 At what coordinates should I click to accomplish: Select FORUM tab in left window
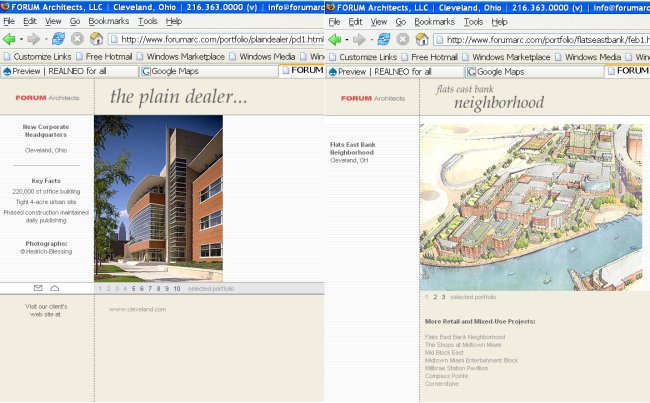coord(302,70)
